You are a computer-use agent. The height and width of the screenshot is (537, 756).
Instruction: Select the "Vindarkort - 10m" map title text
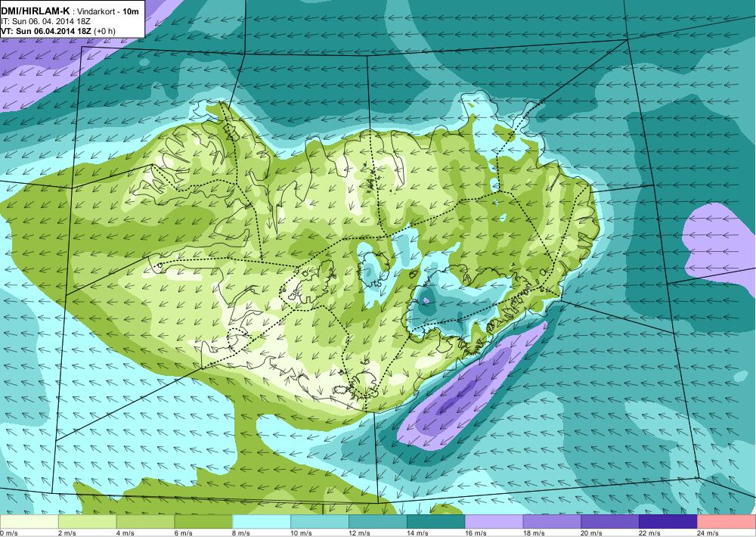[108, 11]
